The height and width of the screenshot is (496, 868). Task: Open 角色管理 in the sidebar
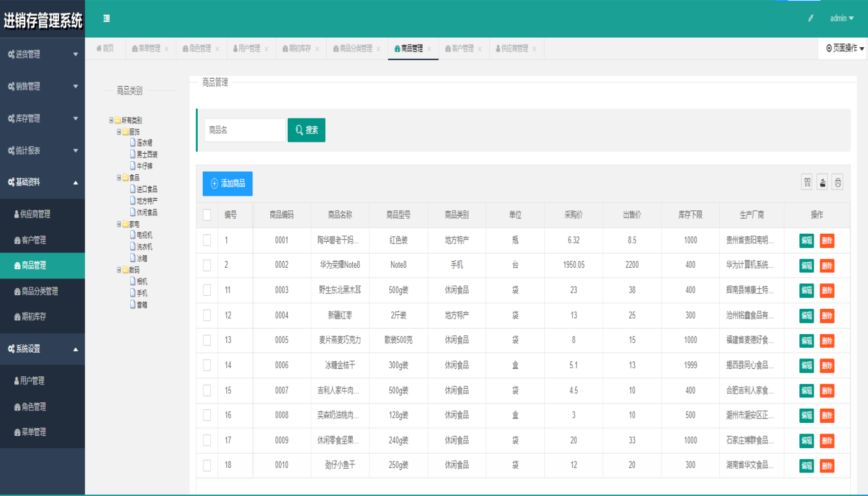[x=42, y=407]
